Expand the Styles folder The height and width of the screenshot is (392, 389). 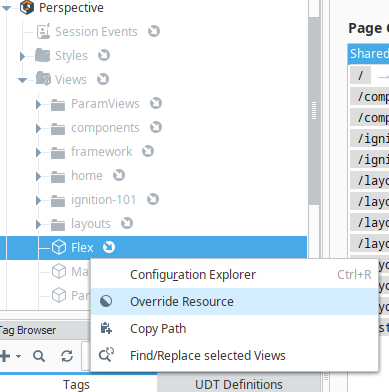[22, 56]
